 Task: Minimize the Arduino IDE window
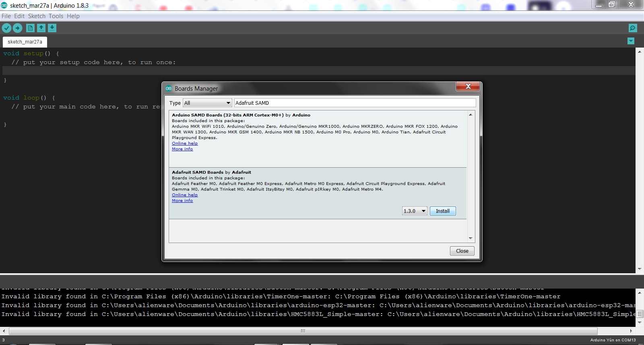point(599,4)
